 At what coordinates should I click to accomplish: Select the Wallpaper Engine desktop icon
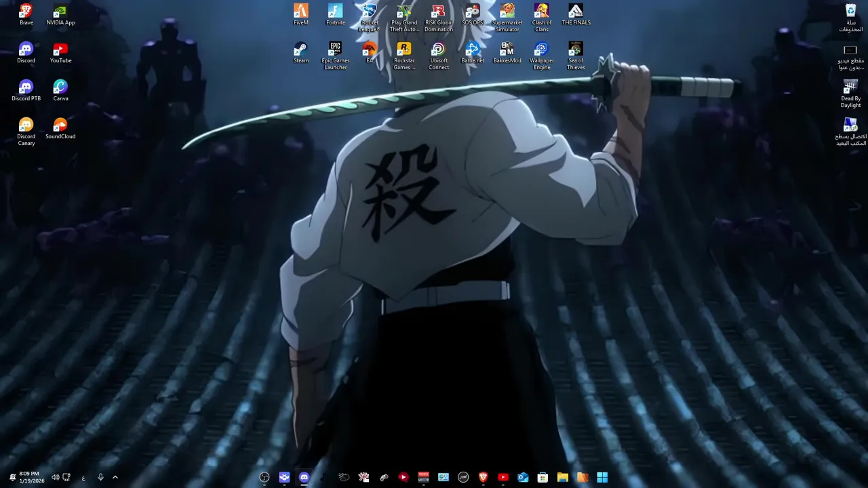coord(541,56)
